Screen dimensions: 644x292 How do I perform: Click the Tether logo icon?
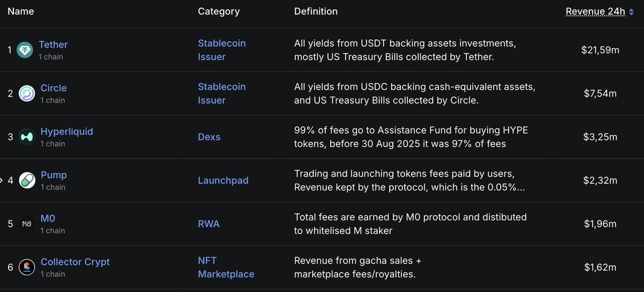(25, 50)
